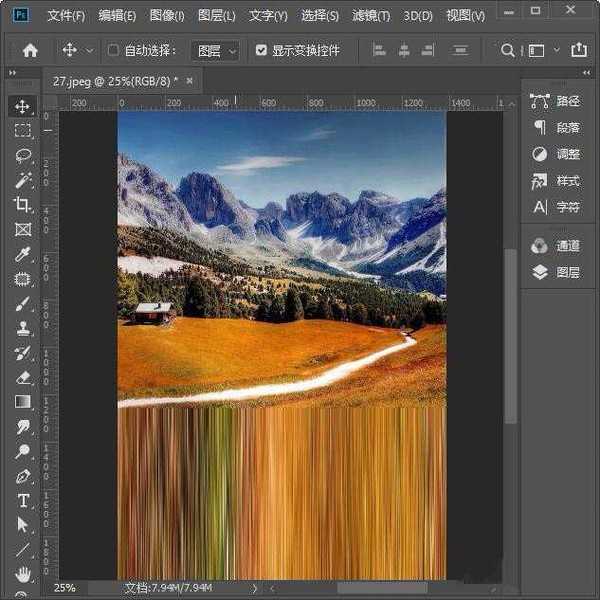Activate the Eyedropper tool
This screenshot has width=600, height=600.
coord(22,254)
